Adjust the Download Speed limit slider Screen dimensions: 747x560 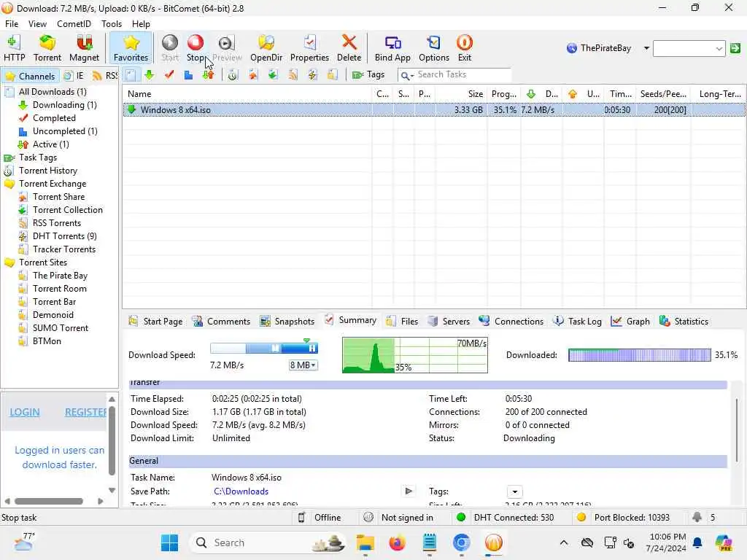(x=264, y=349)
